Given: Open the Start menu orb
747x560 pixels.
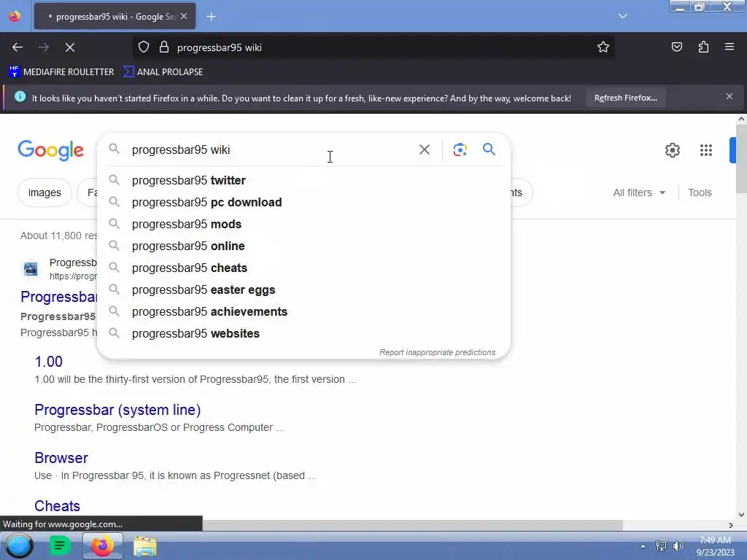Looking at the screenshot, I should pos(19,545).
